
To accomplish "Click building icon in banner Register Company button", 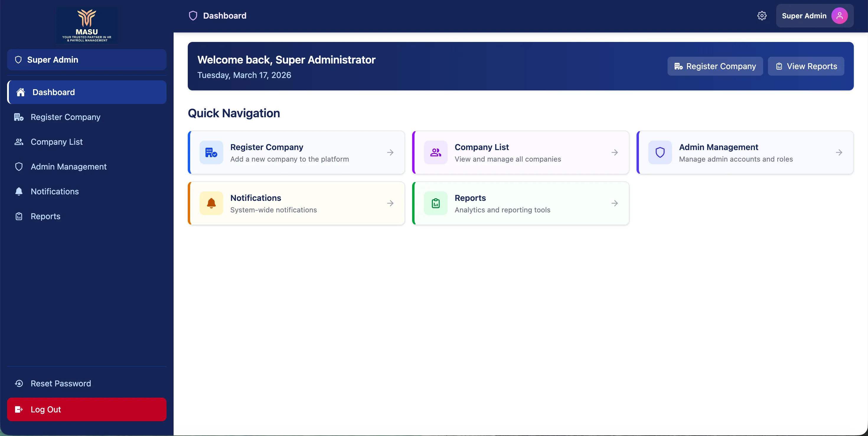I will point(678,66).
